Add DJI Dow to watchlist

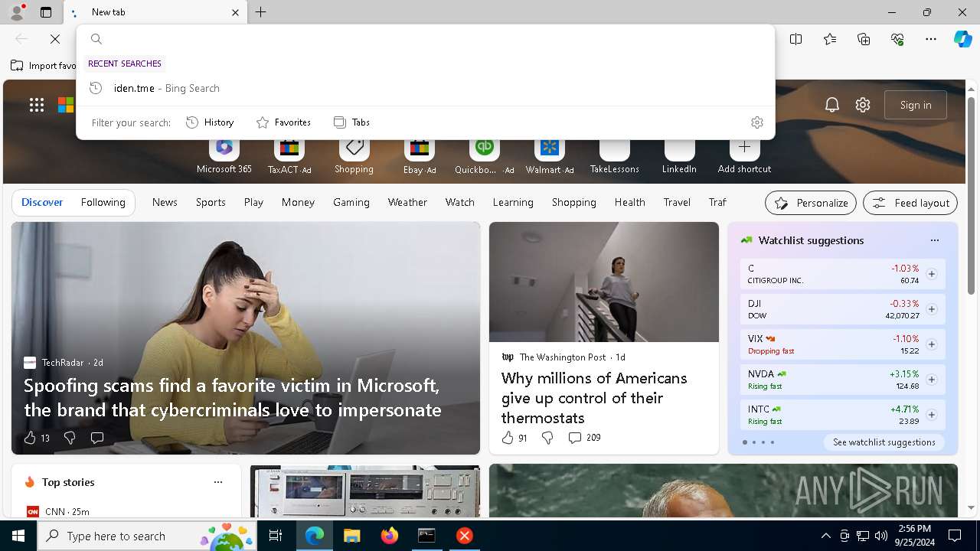931,309
